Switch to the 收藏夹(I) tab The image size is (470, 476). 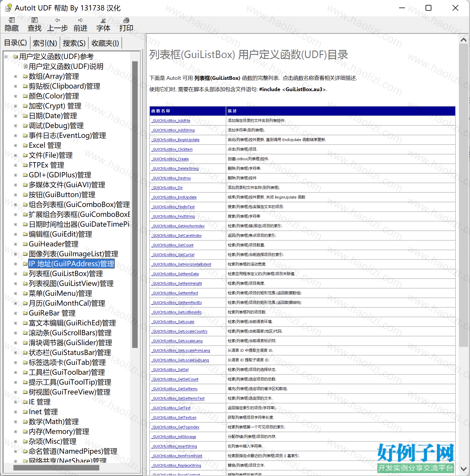105,43
